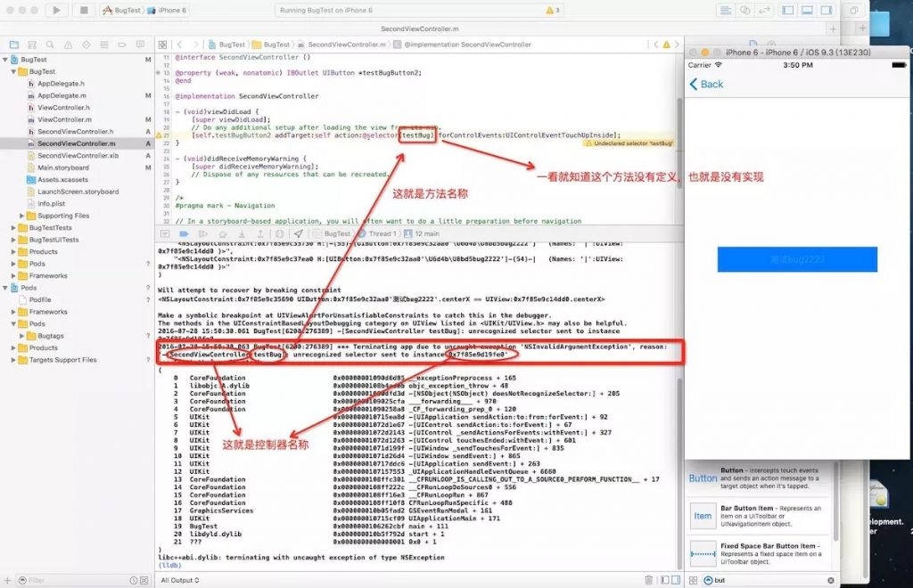Expand the Bugtags folder
Screen dimensions: 913x588
[21, 336]
